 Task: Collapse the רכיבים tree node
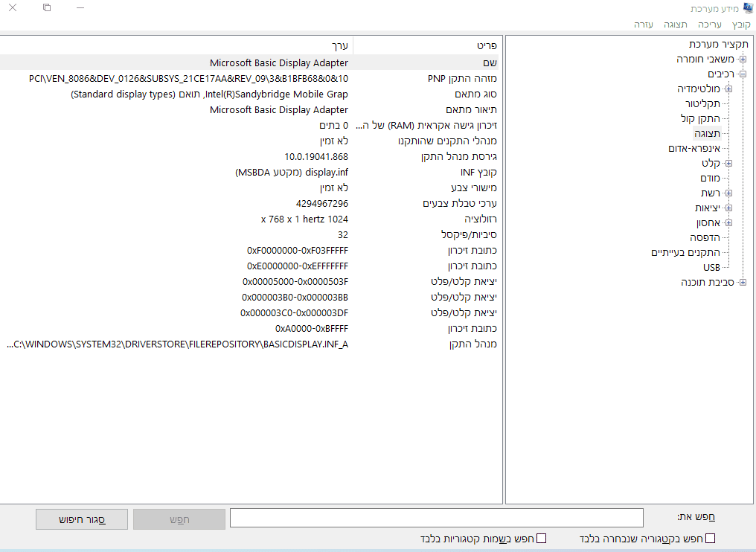[743, 74]
